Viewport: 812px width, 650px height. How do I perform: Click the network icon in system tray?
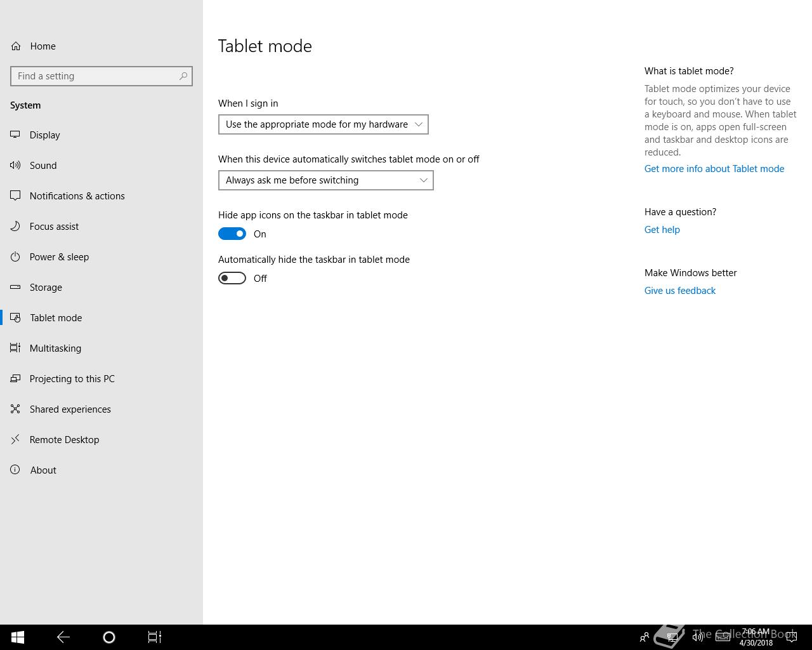pos(672,637)
